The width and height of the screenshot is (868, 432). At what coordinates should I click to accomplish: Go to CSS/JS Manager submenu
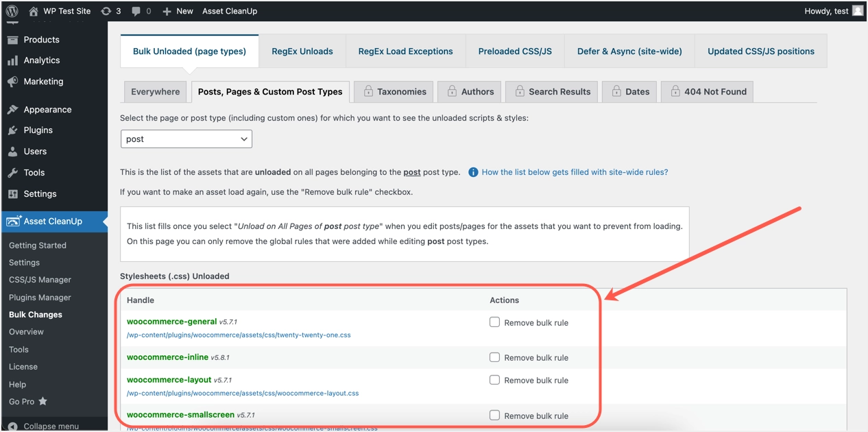(x=40, y=280)
